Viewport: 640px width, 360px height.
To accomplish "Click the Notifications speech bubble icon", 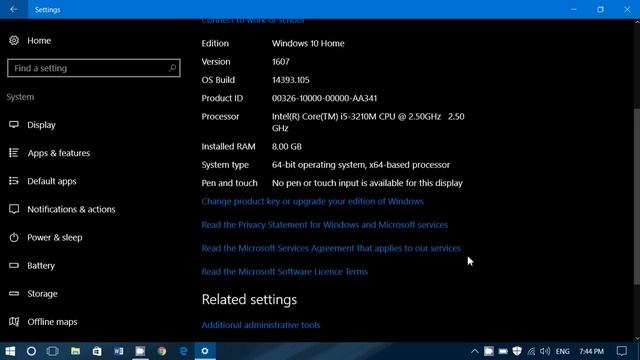I will (14, 209).
